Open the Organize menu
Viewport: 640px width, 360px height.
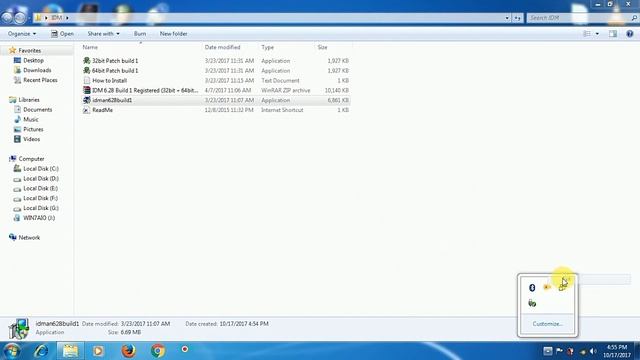pos(22,34)
